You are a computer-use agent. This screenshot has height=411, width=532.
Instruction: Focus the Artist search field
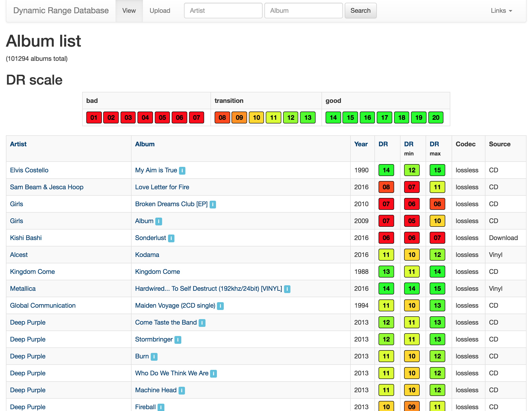point(223,11)
